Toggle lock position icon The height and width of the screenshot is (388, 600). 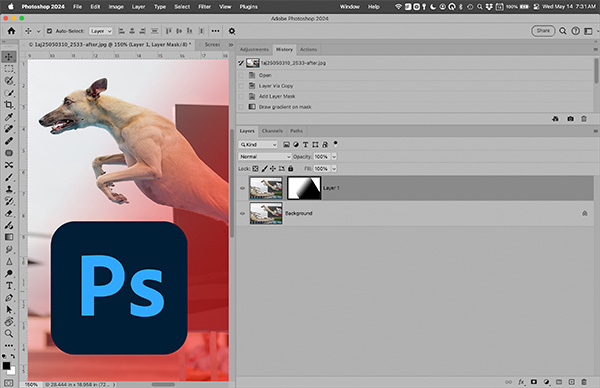click(x=273, y=168)
